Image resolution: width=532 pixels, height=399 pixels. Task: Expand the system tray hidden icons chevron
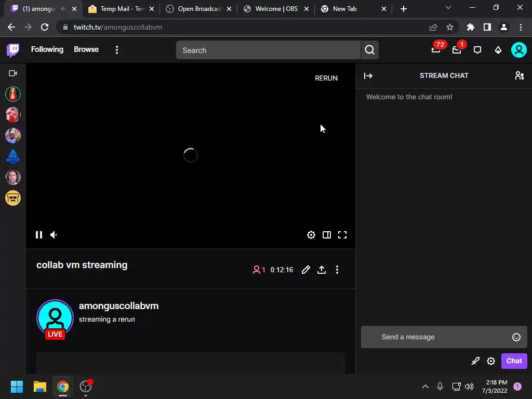[425, 387]
